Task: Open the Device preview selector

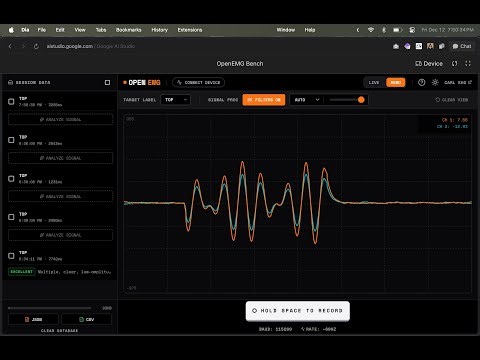Action: point(429,63)
